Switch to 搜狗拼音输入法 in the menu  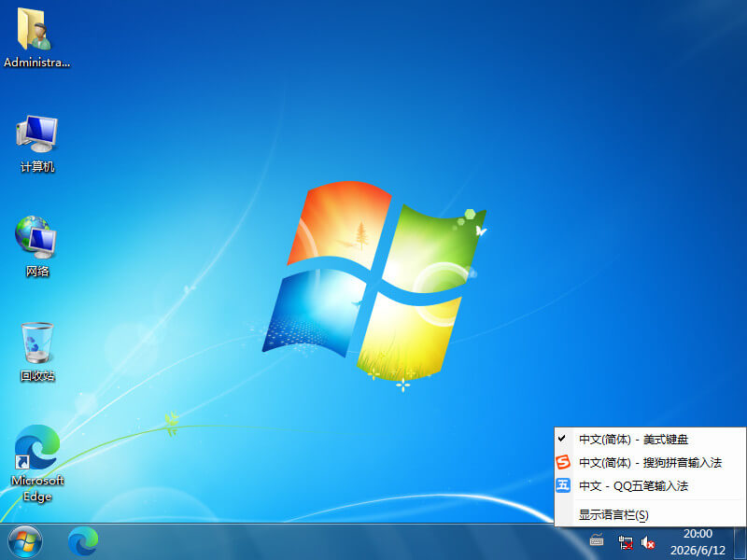tap(650, 462)
